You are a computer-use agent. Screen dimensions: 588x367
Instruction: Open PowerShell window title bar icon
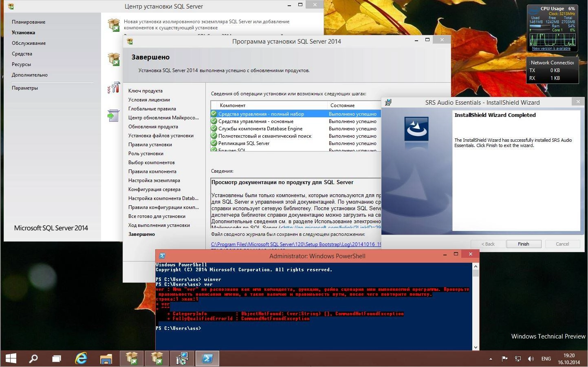(x=162, y=256)
